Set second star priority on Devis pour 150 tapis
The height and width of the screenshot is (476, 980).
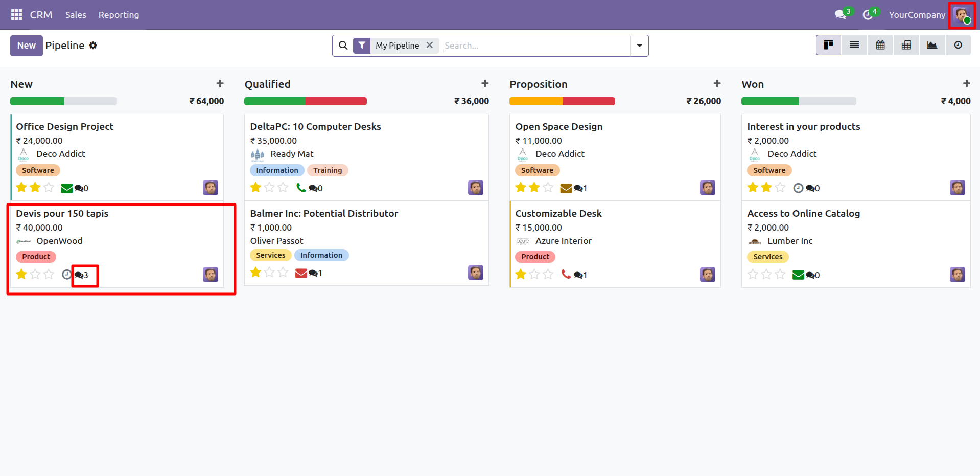(35, 275)
